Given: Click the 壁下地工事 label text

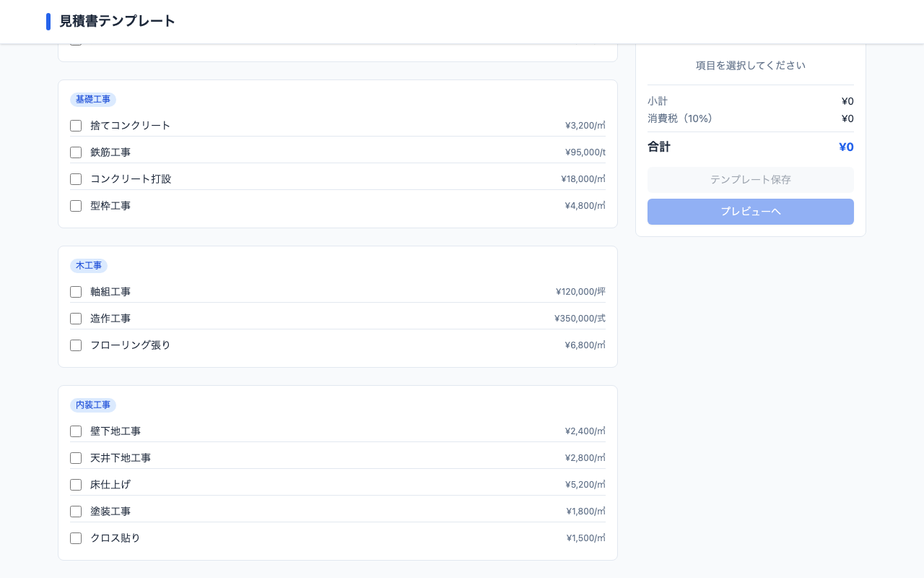Looking at the screenshot, I should pos(115,431).
